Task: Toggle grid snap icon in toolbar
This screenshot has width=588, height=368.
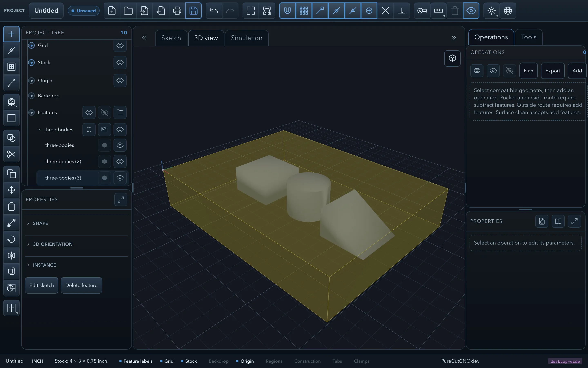Action: click(304, 11)
